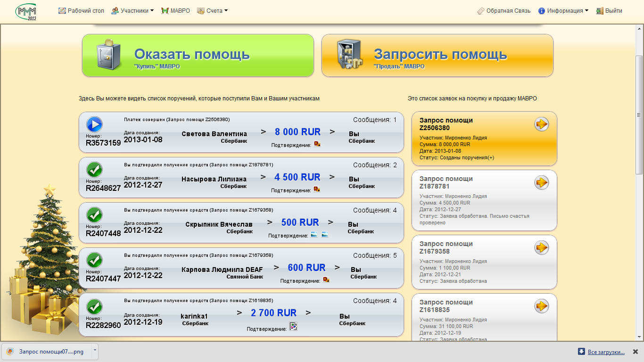Click Выйти to log out
Image resolution: width=644 pixels, height=362 pixels.
(x=609, y=10)
